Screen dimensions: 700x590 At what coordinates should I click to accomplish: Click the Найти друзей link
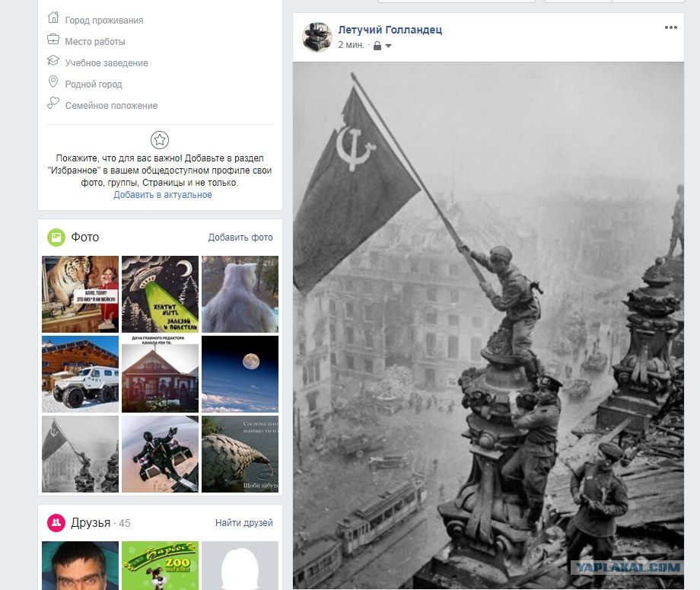[243, 522]
